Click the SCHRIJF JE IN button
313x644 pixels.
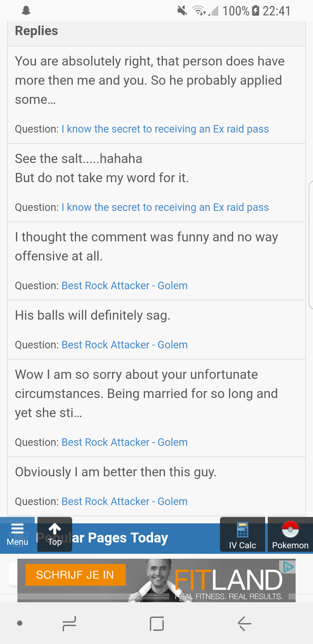(x=75, y=575)
